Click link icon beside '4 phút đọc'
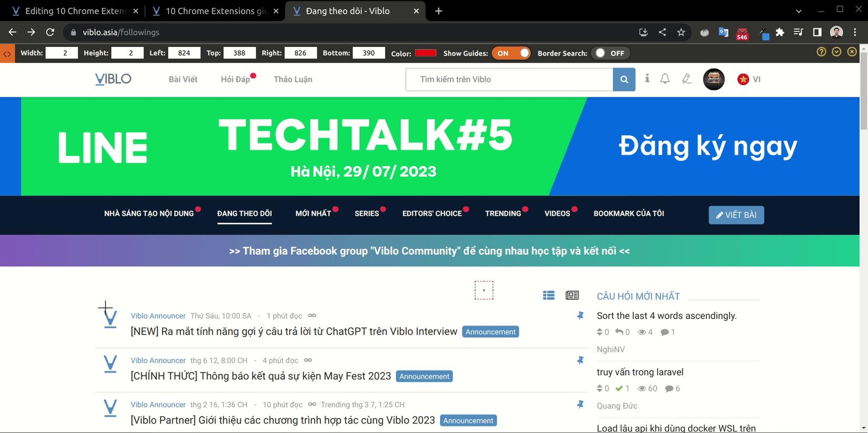This screenshot has height=433, width=868. (308, 360)
